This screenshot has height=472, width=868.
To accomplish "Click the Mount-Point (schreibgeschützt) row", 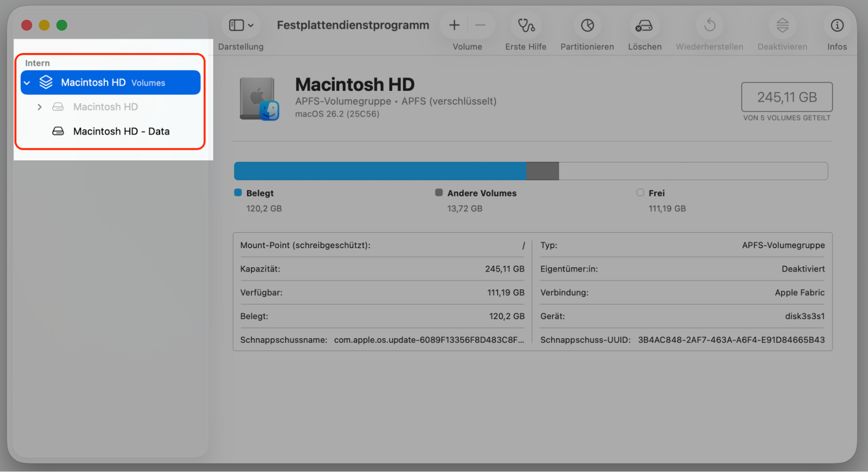I will (x=383, y=245).
